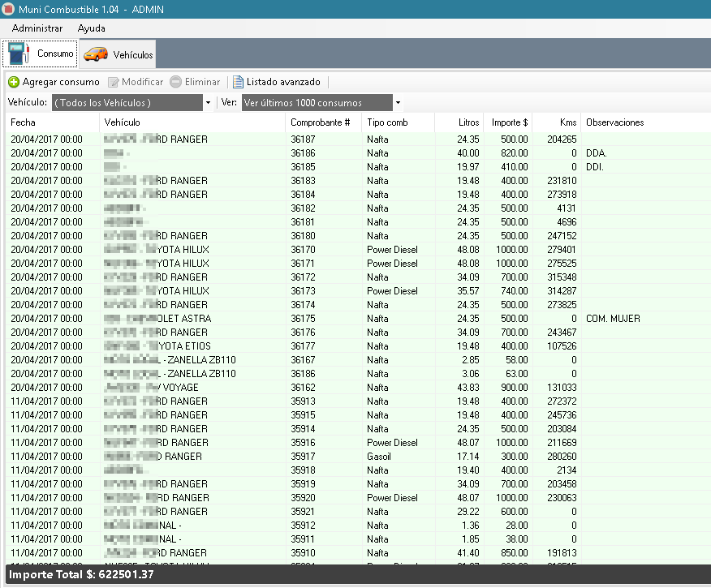The width and height of the screenshot is (711, 588).
Task: Click the green plus Agregar consumo icon
Action: tap(14, 82)
